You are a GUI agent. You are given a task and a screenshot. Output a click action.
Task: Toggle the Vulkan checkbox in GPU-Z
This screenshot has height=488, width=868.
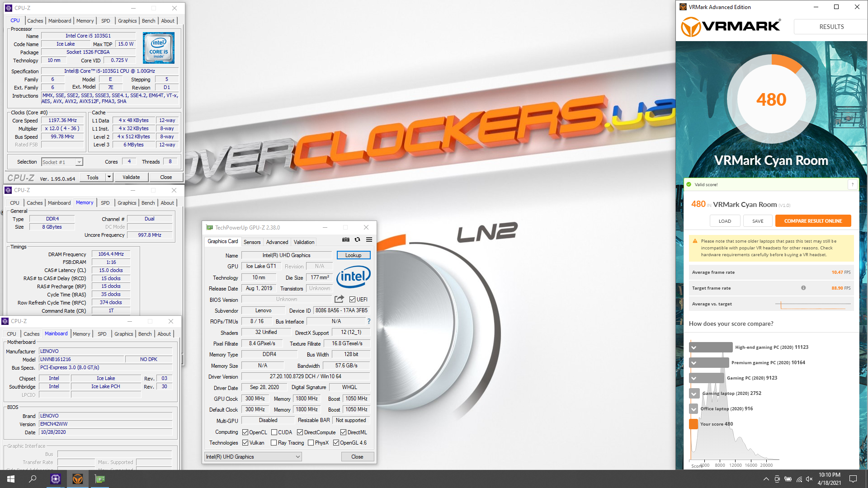[245, 443]
